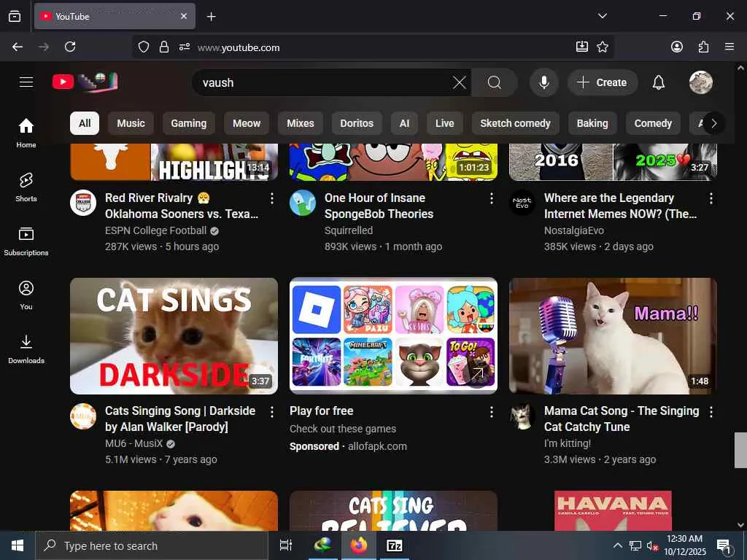
Task: Select the Comedy filter chip
Action: [653, 123]
